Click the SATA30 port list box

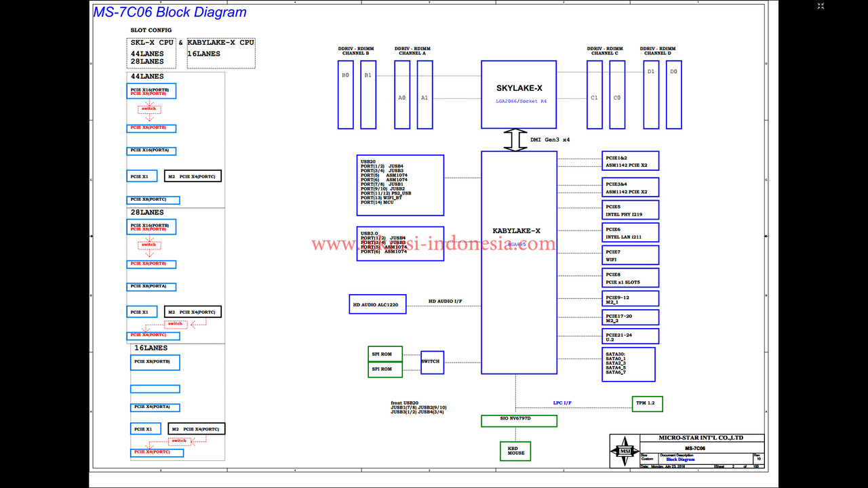click(628, 365)
